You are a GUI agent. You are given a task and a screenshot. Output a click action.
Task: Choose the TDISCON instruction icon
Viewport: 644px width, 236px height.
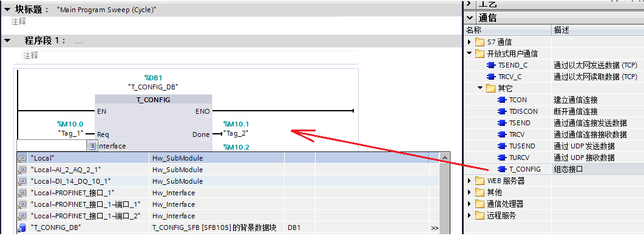tap(502, 111)
